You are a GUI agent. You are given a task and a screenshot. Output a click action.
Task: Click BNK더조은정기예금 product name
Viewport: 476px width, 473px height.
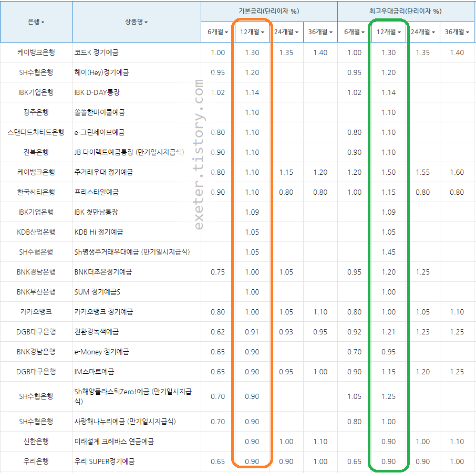coord(103,272)
